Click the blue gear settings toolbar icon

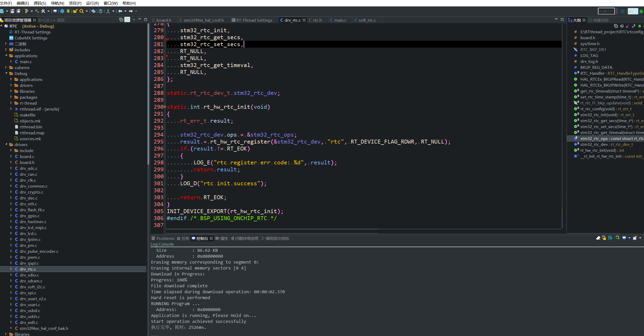tap(62, 11)
